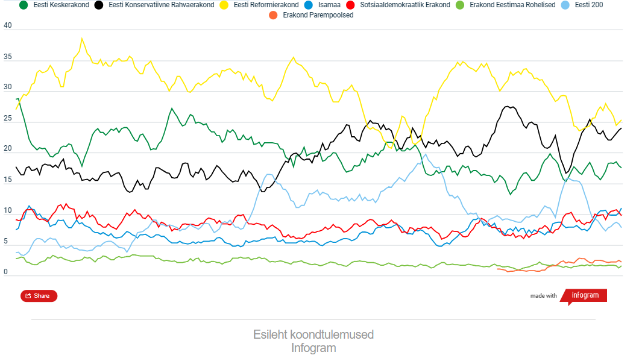The height and width of the screenshot is (364, 639).
Task: Click the "Esileht koondtulemused" caption text
Action: [x=313, y=334]
